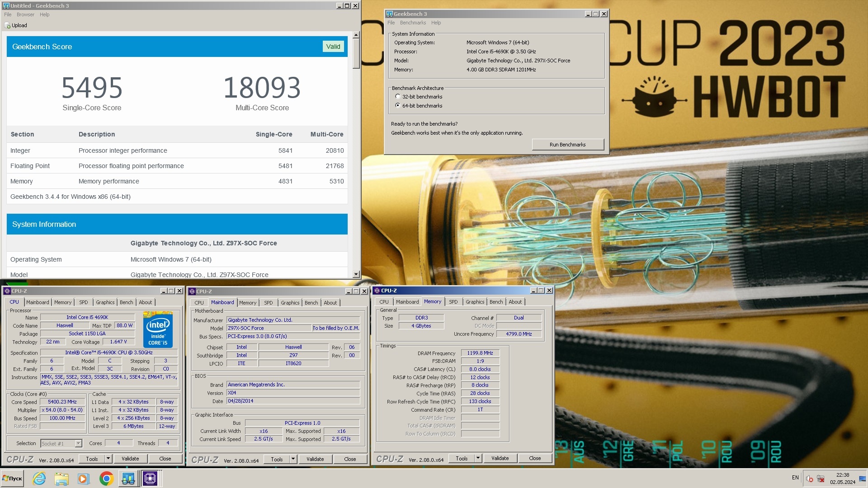
Task: Click Close button in CPU-Z CPU window
Action: 165,459
